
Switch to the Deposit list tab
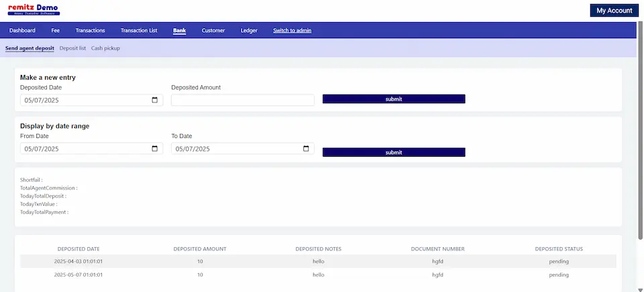pos(72,48)
